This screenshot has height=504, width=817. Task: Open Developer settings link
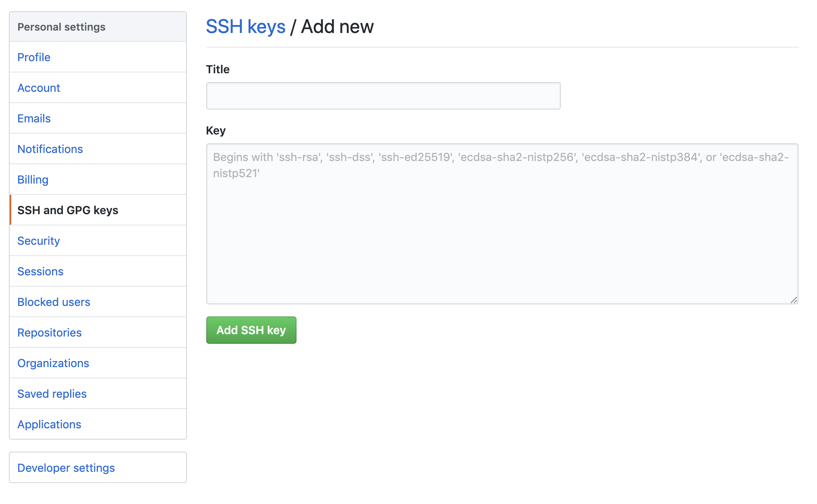pos(66,468)
